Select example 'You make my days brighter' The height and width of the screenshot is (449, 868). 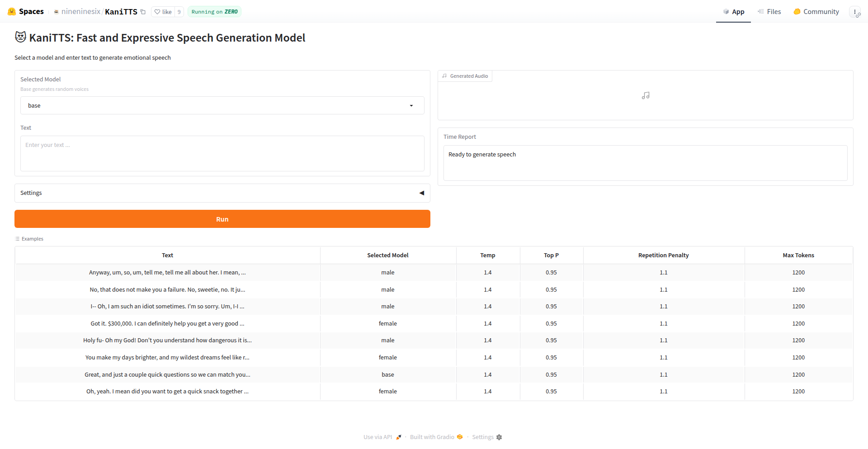tap(167, 357)
